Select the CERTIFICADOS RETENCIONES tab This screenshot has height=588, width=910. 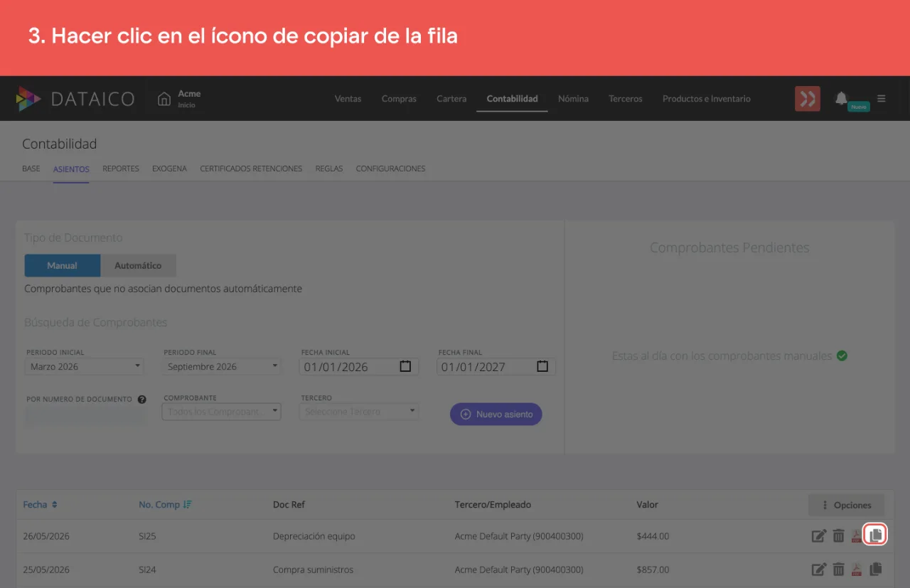(x=251, y=169)
